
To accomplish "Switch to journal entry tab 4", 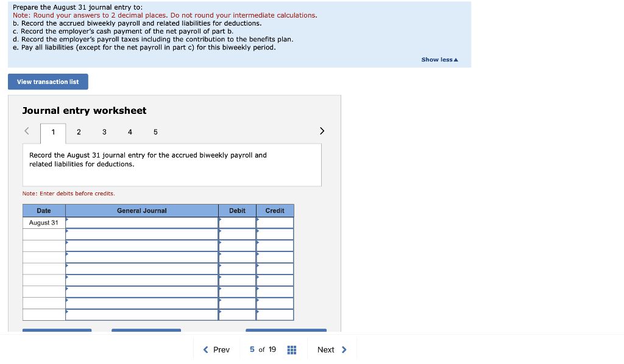I will point(130,132).
